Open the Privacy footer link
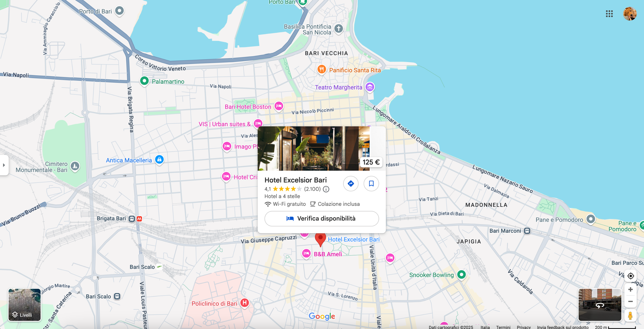Viewport: 644px width, 329px height. pos(524,327)
